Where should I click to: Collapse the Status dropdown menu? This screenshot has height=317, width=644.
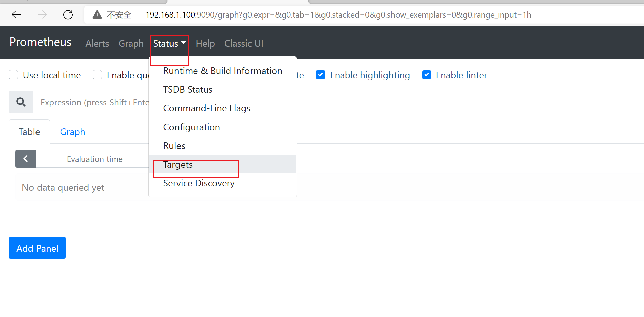point(169,43)
